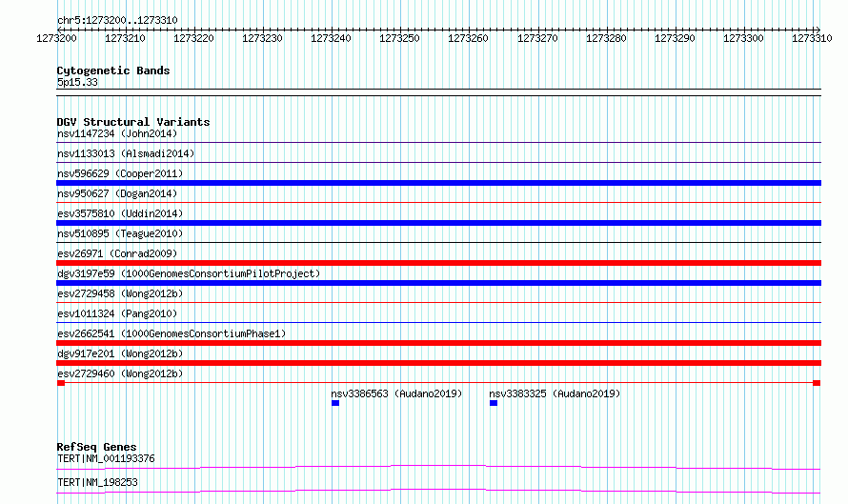The image size is (848, 504).
Task: Click ruler position 1273210
Action: tap(125, 38)
